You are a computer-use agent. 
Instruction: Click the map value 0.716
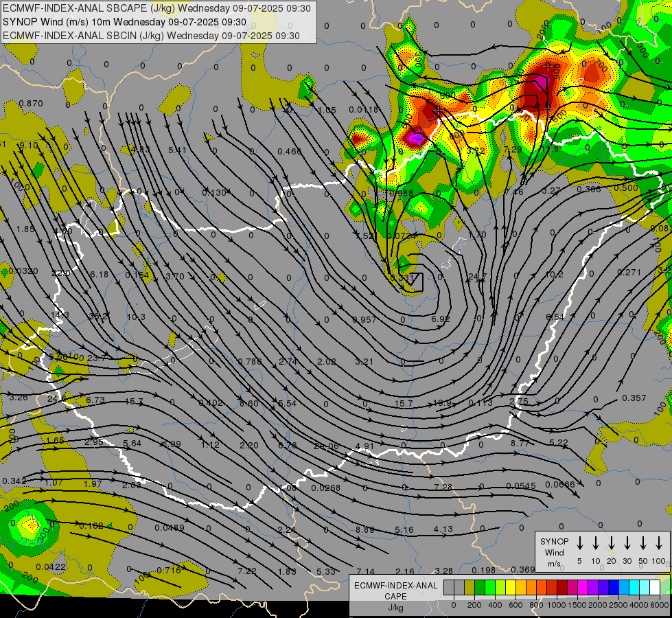coord(169,571)
